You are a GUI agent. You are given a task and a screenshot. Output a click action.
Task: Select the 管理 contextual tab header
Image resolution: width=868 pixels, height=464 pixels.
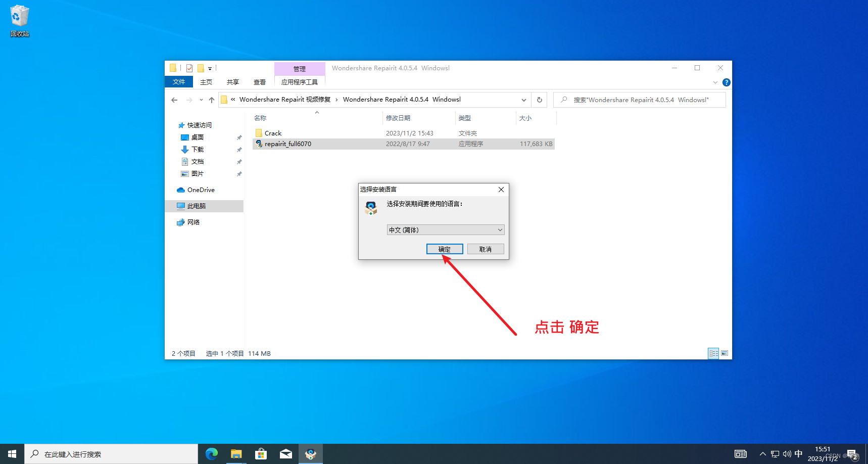coord(300,69)
